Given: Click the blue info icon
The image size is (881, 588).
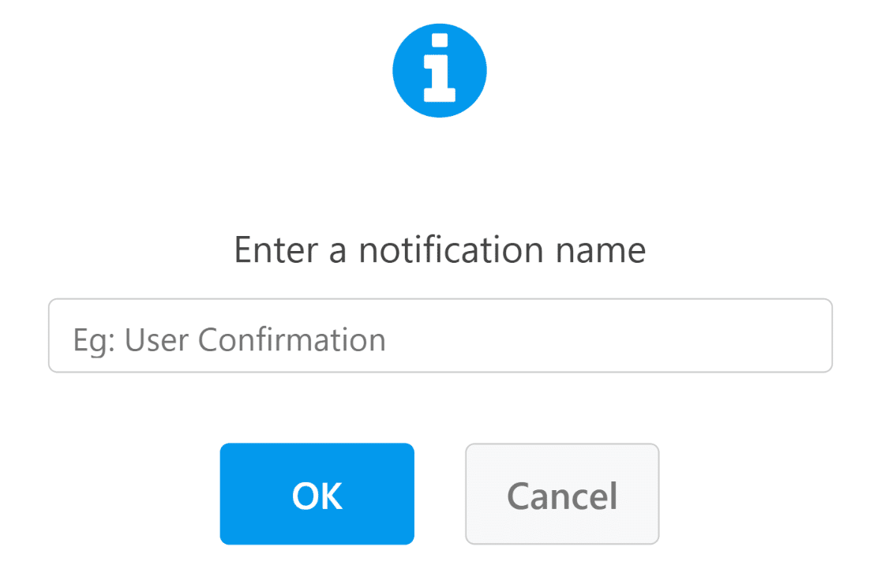Looking at the screenshot, I should [440, 71].
